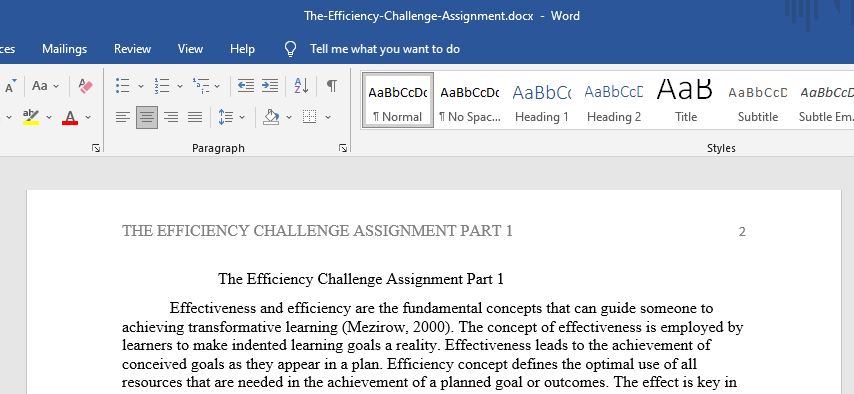The image size is (854, 394).
Task: Click the word 'Effectiveness' starting the first paragraph
Action: click(213, 308)
